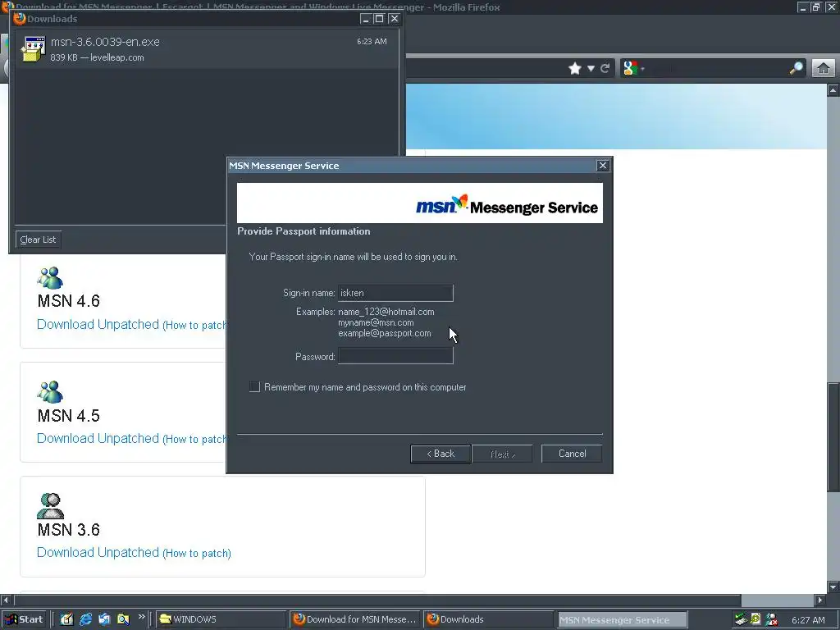Reload the page with the refresh icon
840x630 pixels.
point(605,68)
